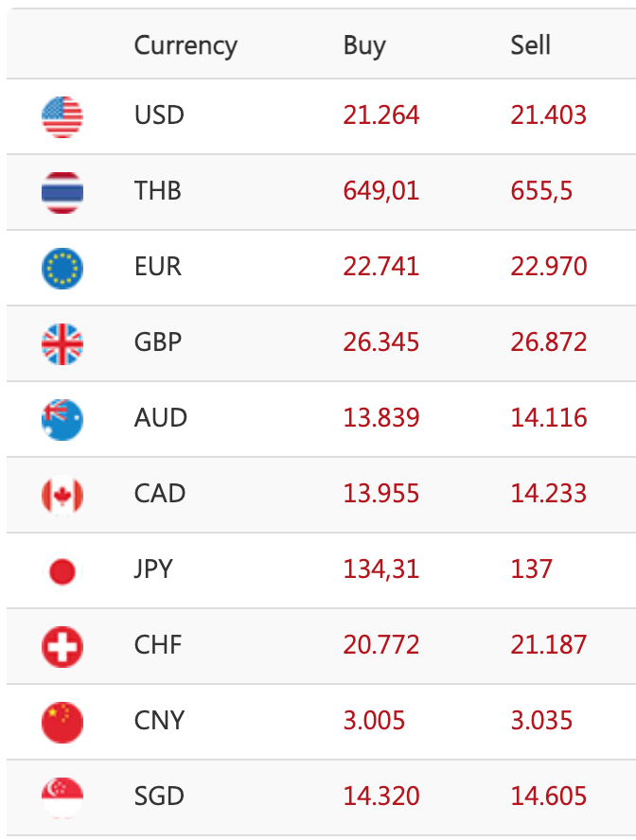Select the Australia flag icon
Image resolution: width=636 pixels, height=840 pixels.
tap(62, 419)
